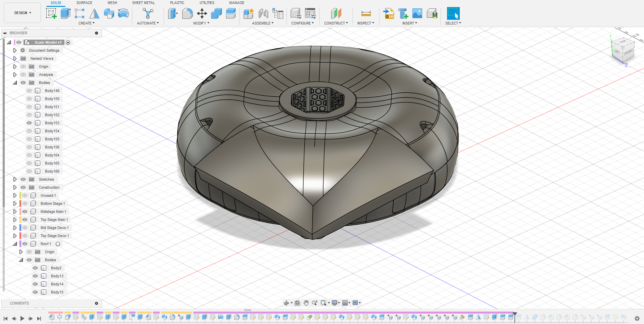Image resolution: width=644 pixels, height=324 pixels.
Task: Click the Insert Canvas image icon
Action: point(417,13)
